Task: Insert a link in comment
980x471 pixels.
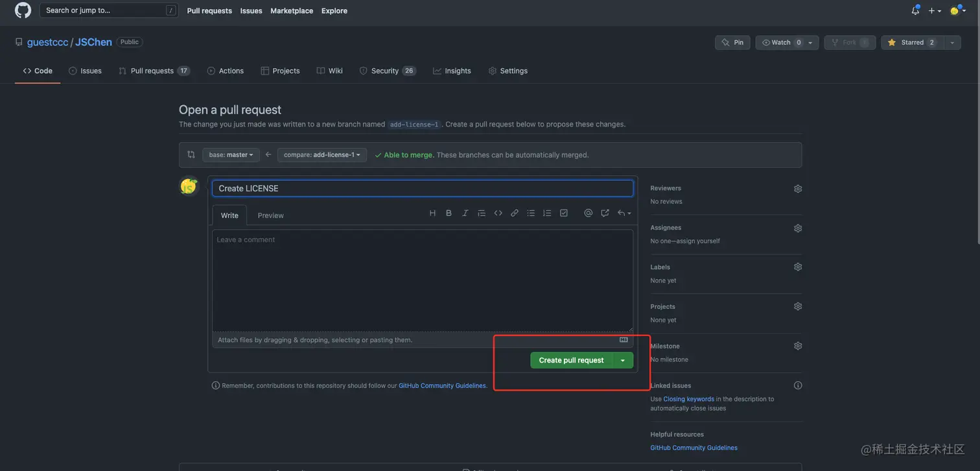Action: click(x=515, y=213)
